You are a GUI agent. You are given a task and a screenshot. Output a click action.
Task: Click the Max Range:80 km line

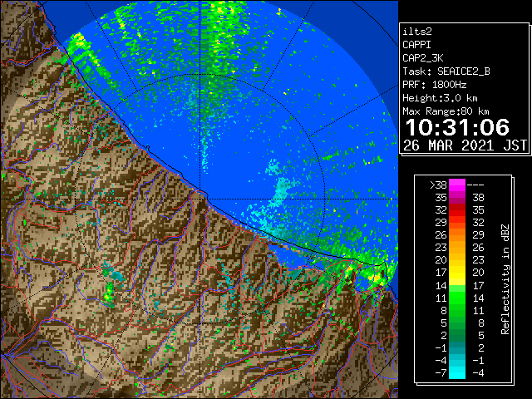pyautogui.click(x=446, y=111)
